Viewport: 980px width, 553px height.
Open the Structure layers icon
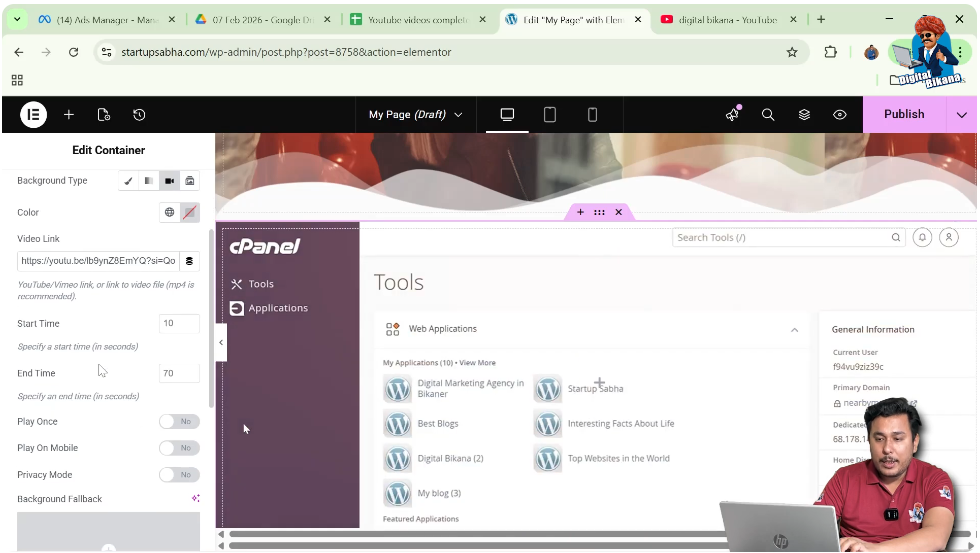[x=804, y=115]
